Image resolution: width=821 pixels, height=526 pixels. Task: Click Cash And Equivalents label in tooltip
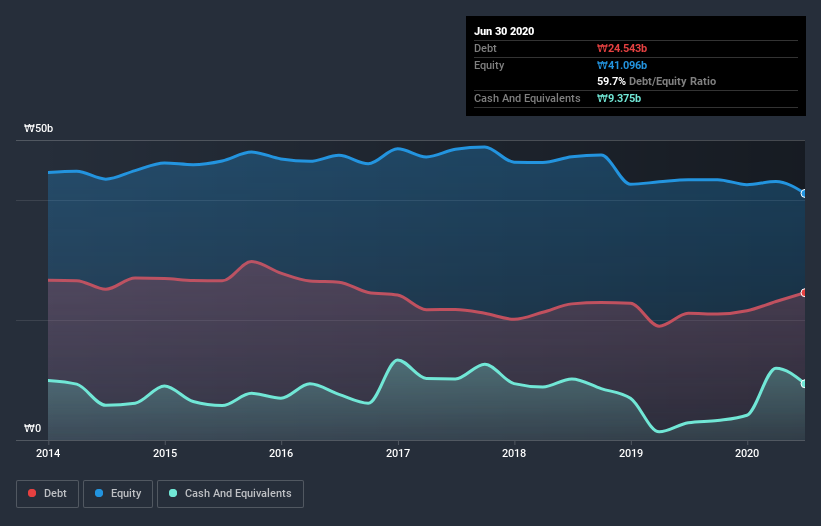(527, 98)
